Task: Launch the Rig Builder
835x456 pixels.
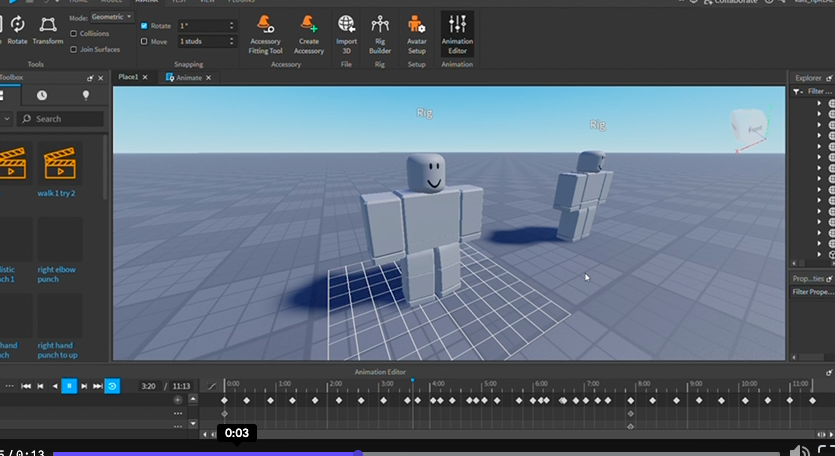Action: click(x=380, y=35)
